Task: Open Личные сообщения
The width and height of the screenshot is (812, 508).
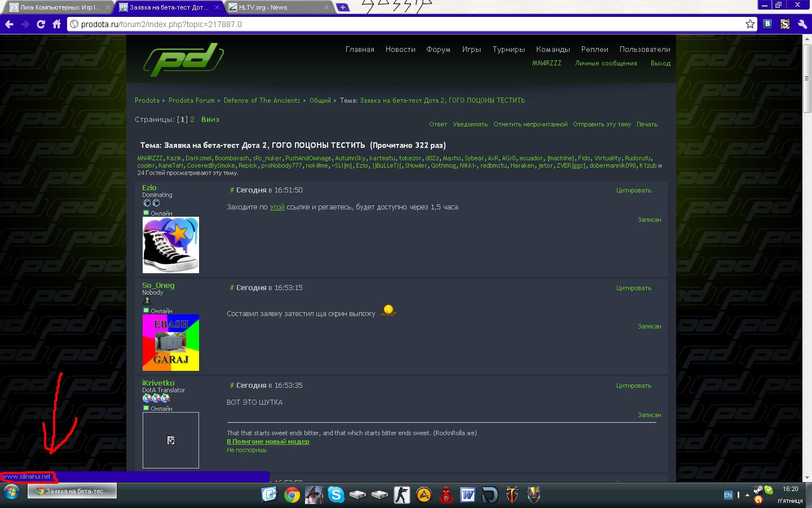Action: (606, 63)
